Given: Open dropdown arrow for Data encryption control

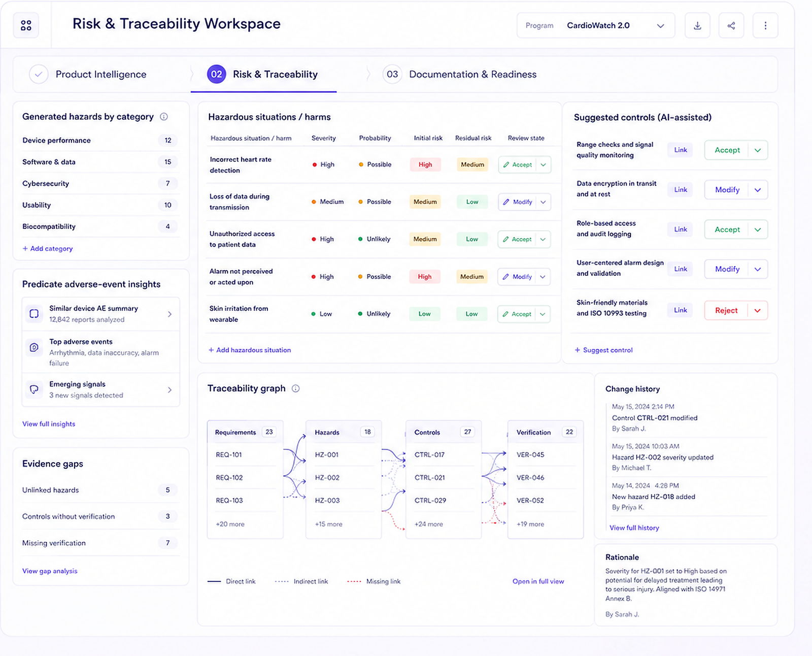Looking at the screenshot, I should 758,190.
